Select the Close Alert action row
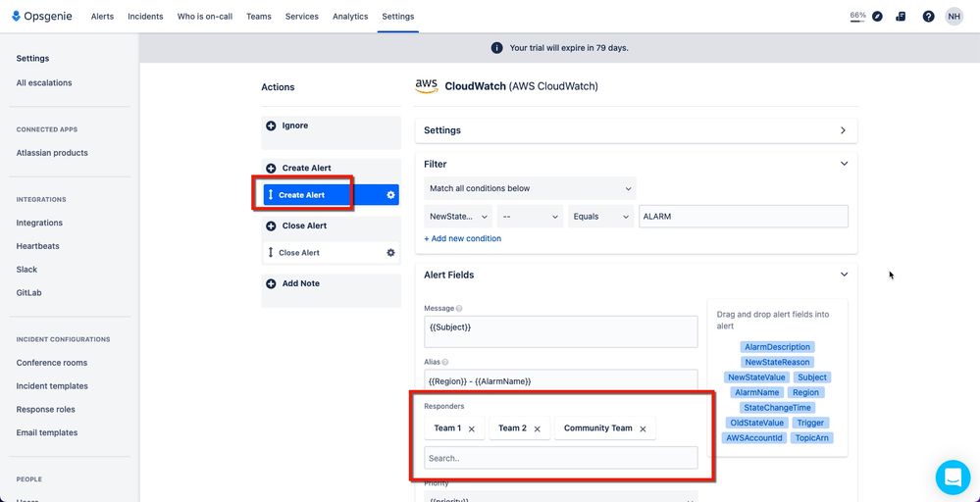980x502 pixels. (331, 252)
